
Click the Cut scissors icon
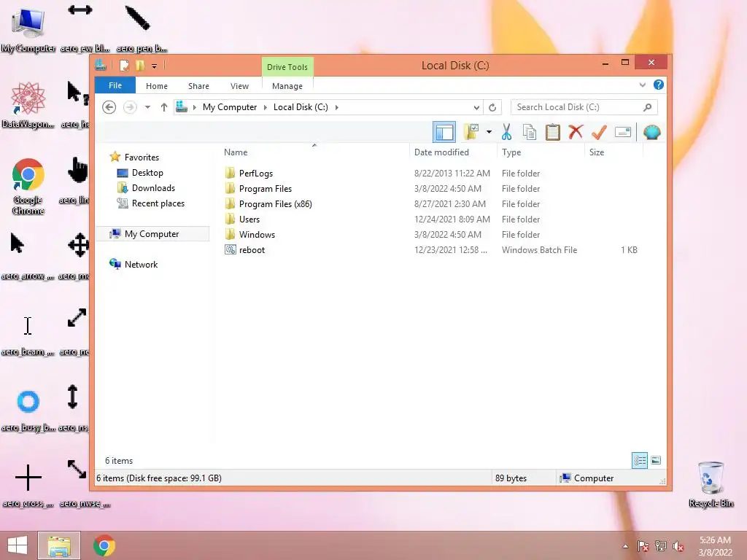click(x=506, y=133)
